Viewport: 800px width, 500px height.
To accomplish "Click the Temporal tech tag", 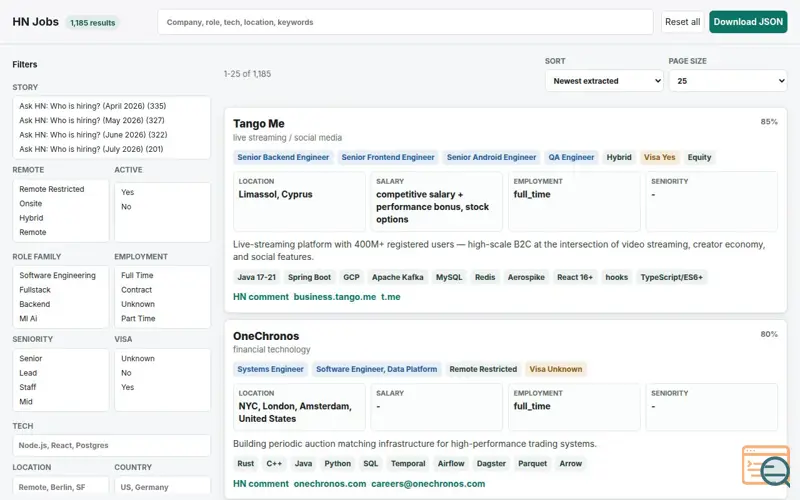I will 408,463.
